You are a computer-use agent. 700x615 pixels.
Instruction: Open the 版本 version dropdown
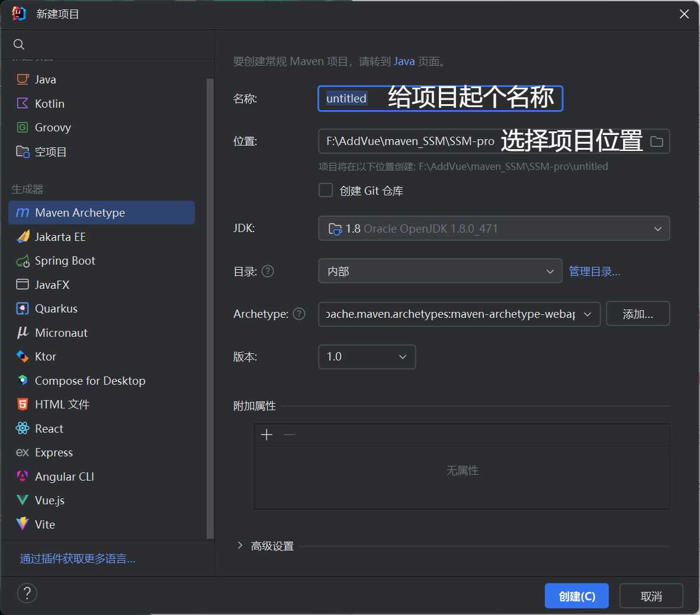(367, 357)
